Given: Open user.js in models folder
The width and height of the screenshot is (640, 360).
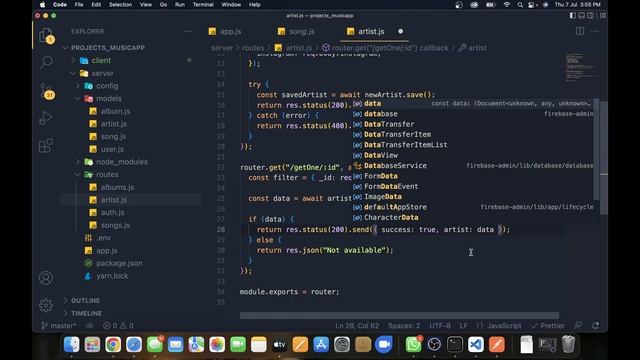Looking at the screenshot, I should tap(112, 149).
